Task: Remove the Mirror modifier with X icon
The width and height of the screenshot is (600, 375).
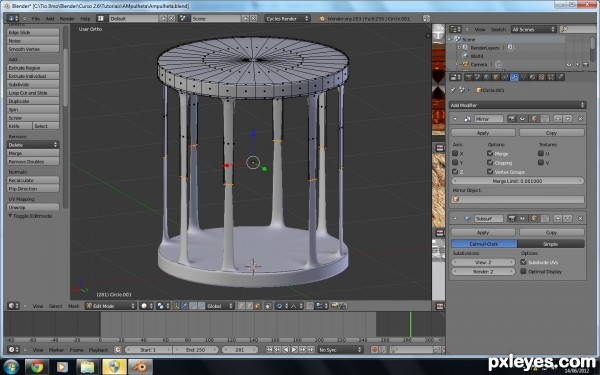Action: 580,119
